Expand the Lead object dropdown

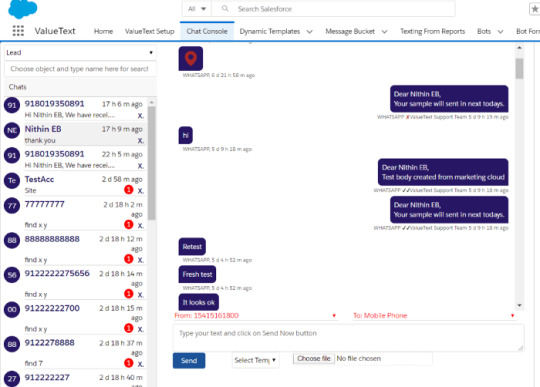[80, 53]
